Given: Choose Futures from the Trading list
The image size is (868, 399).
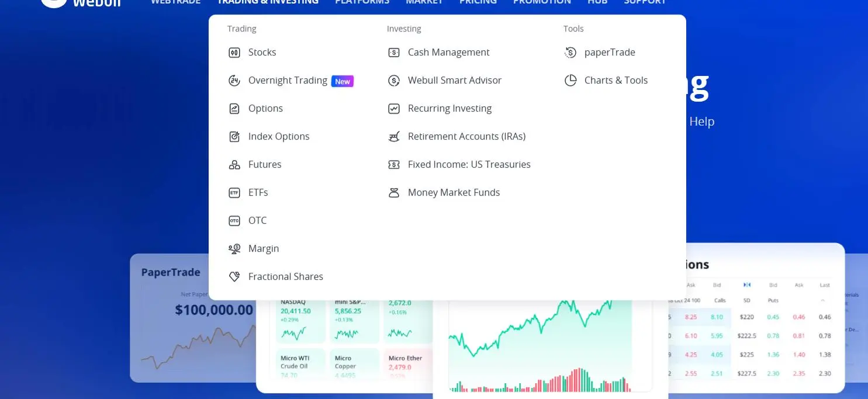Looking at the screenshot, I should pos(265,165).
